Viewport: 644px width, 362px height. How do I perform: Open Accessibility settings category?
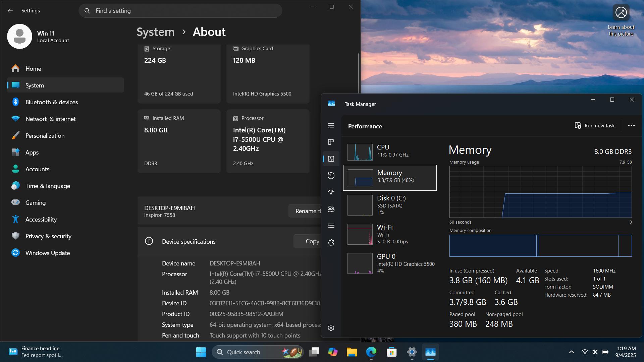65,219
